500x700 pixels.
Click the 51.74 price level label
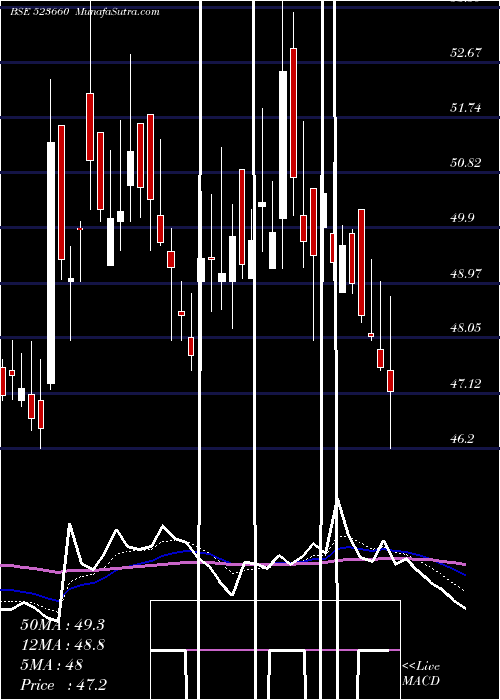(x=466, y=108)
